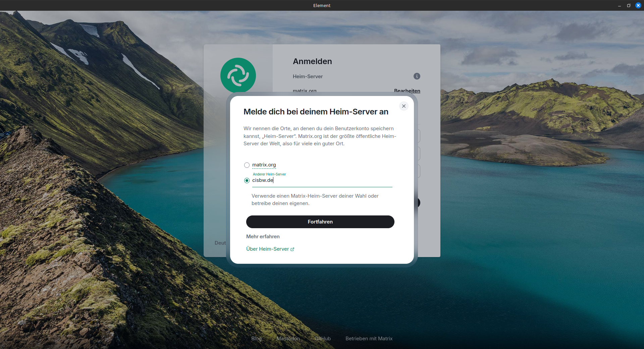Open the GitHub footer link

[323, 339]
